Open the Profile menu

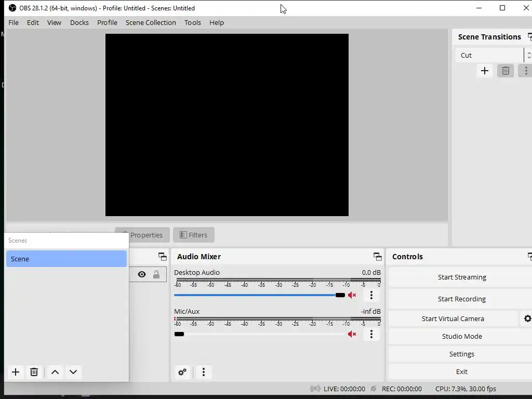pos(107,22)
